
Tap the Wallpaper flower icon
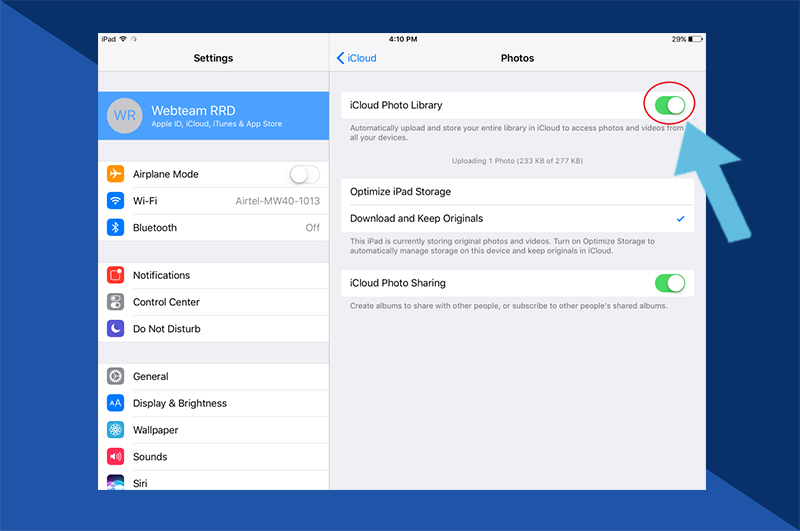115,429
